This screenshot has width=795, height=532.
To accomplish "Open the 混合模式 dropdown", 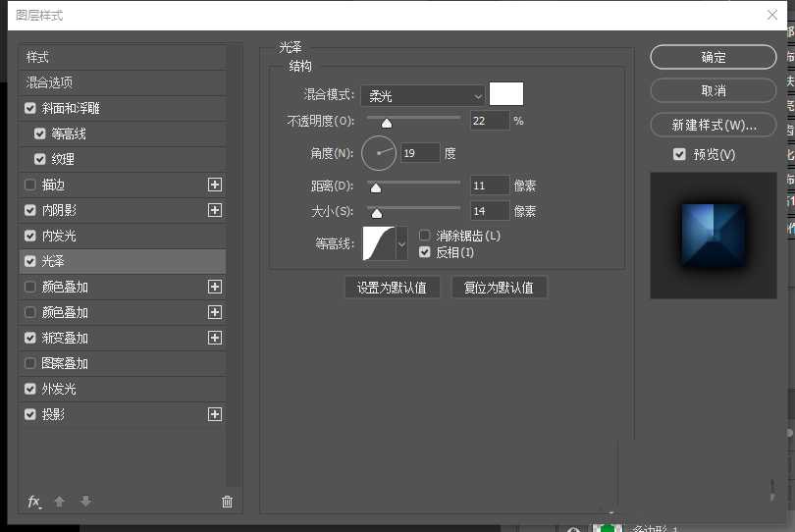I will click(423, 95).
